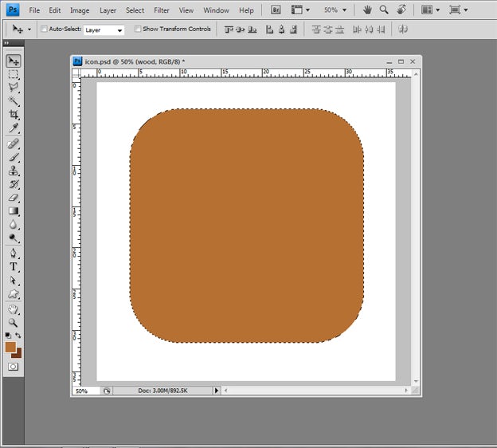Open the Help menu
The image size is (497, 448).
point(246,10)
